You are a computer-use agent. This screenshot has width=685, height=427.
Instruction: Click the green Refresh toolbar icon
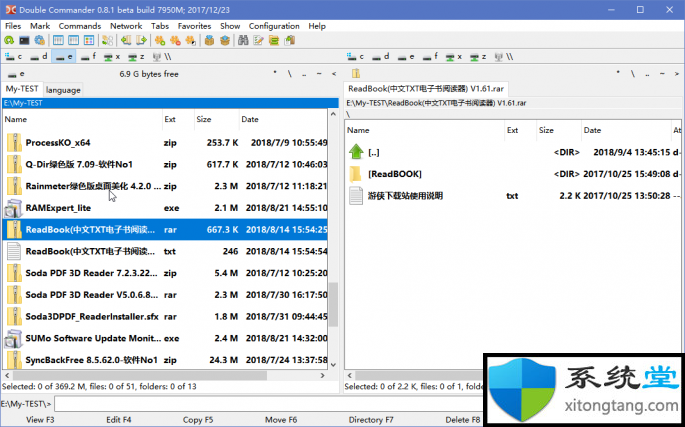click(x=9, y=41)
